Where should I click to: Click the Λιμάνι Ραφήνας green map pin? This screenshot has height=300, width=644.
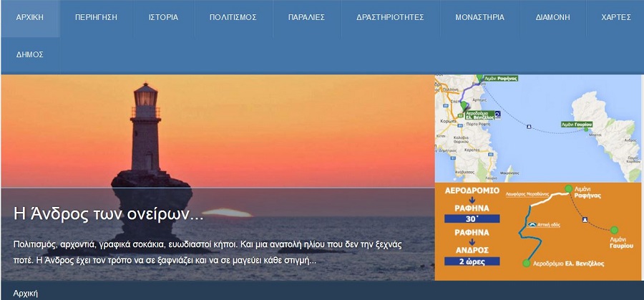tap(479, 79)
